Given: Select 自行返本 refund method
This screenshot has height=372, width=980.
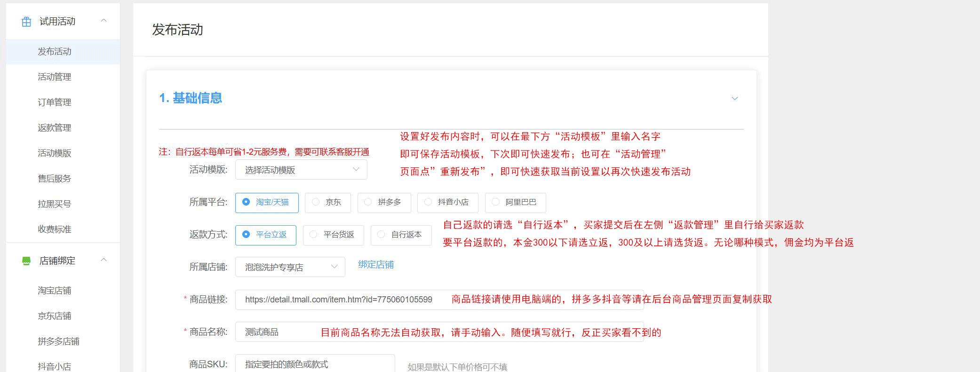Looking at the screenshot, I should pos(401,235).
